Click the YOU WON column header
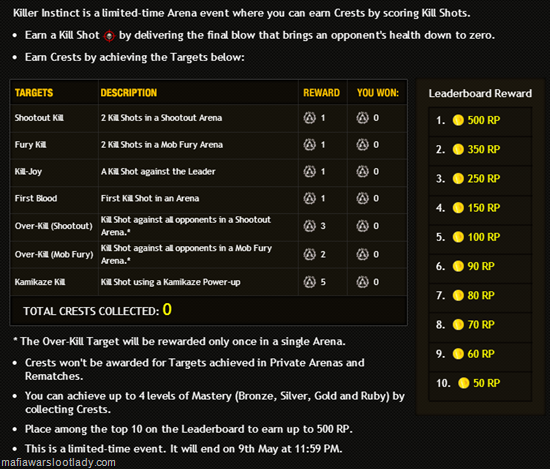The width and height of the screenshot is (550, 469). [x=378, y=93]
